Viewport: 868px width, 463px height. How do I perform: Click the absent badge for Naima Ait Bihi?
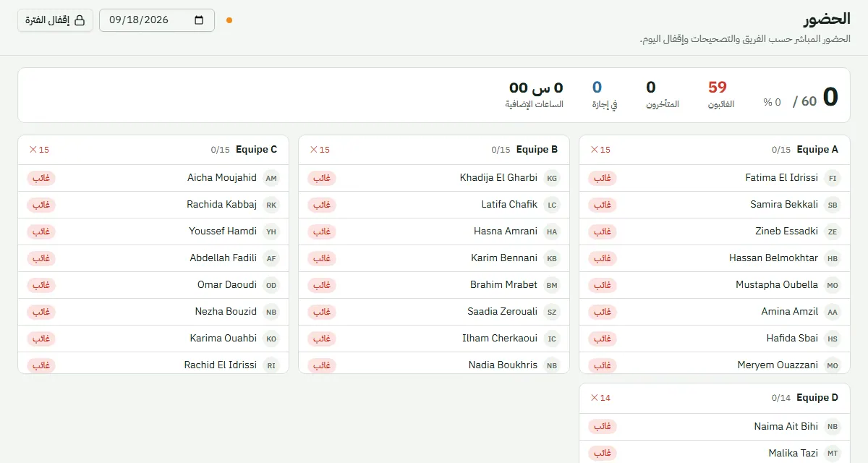coord(603,427)
